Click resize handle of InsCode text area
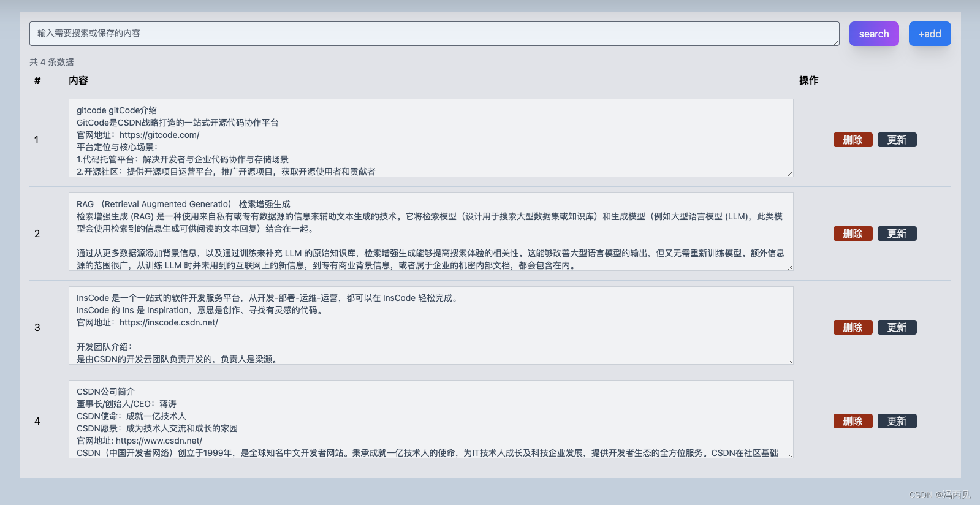The image size is (980, 505). point(790,361)
